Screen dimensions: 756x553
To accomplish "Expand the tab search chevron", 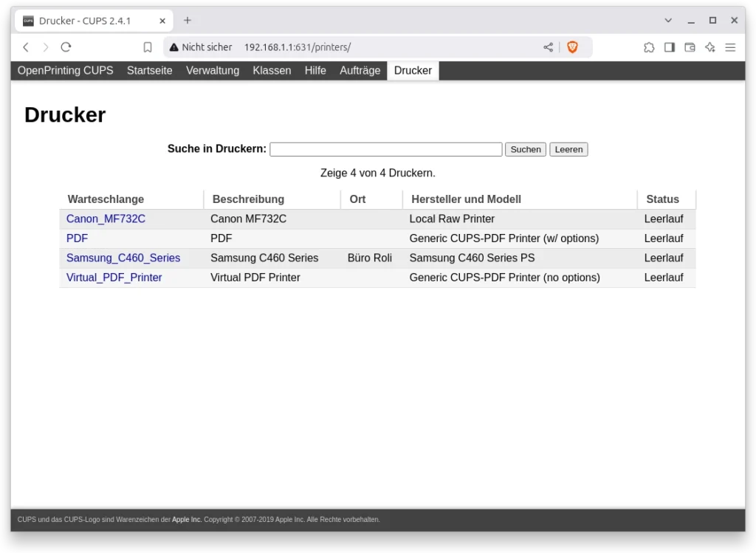I will (668, 21).
